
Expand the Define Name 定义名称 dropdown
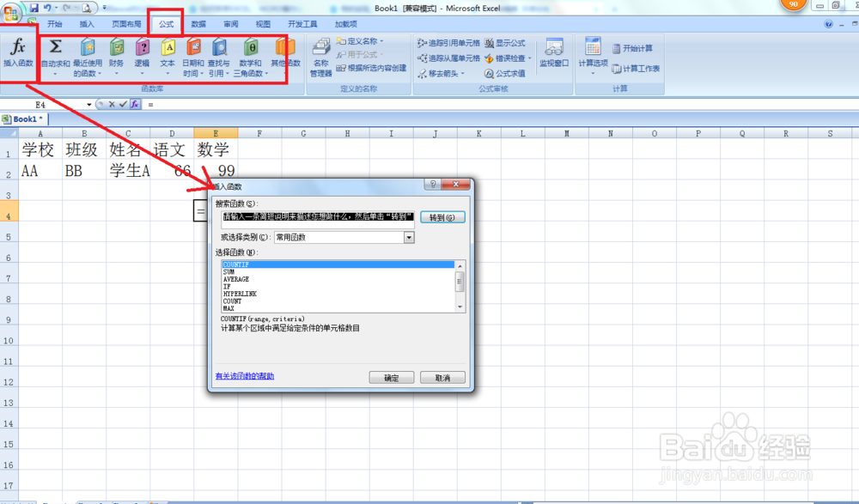pos(382,41)
